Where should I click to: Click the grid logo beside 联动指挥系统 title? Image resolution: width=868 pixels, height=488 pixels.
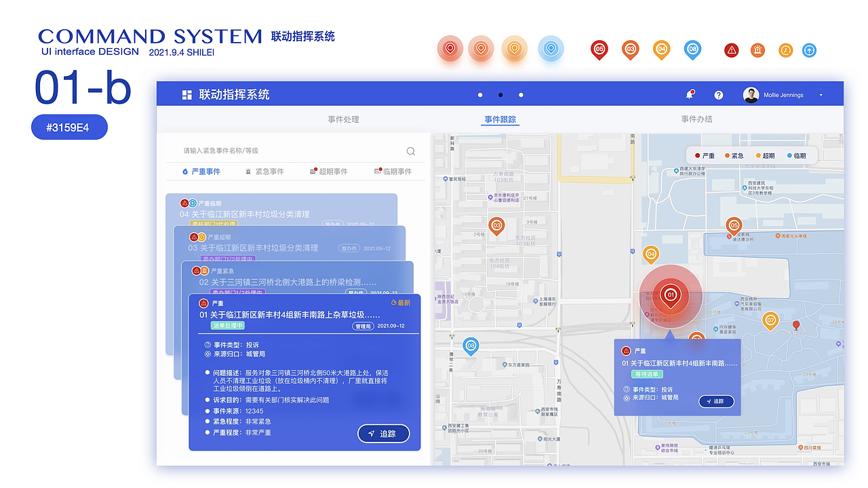[x=187, y=95]
